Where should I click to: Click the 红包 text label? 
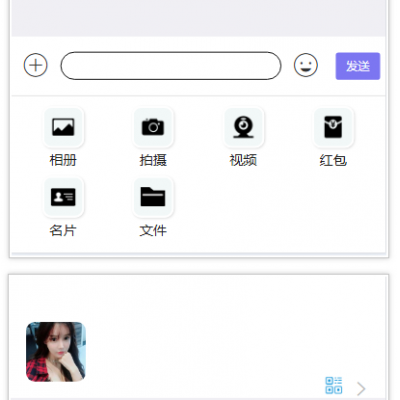click(333, 160)
